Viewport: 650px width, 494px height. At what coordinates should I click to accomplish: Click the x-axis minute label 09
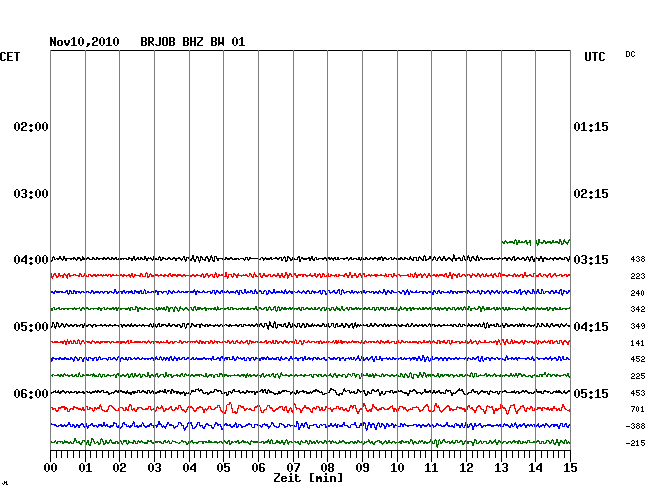pyautogui.click(x=362, y=468)
